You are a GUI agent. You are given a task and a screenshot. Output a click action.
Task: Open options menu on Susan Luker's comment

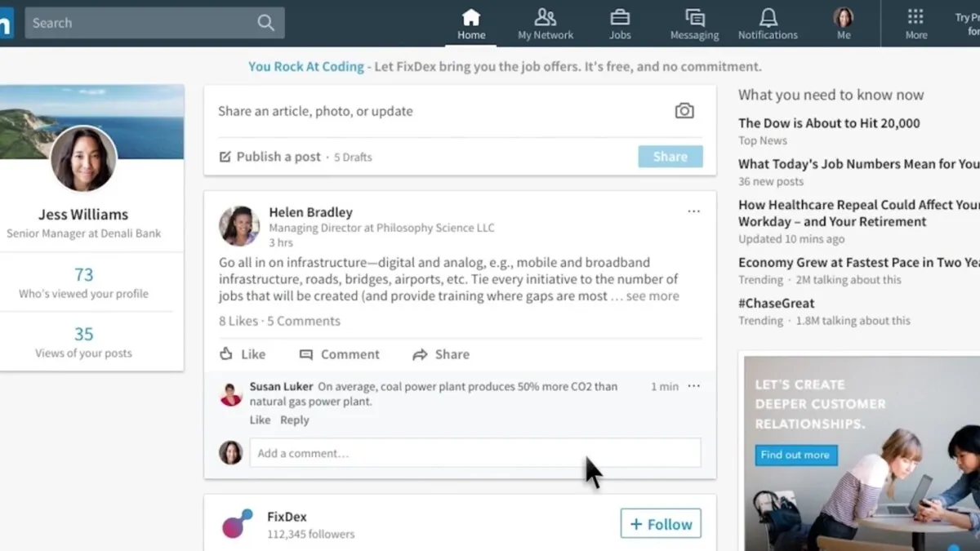point(693,385)
